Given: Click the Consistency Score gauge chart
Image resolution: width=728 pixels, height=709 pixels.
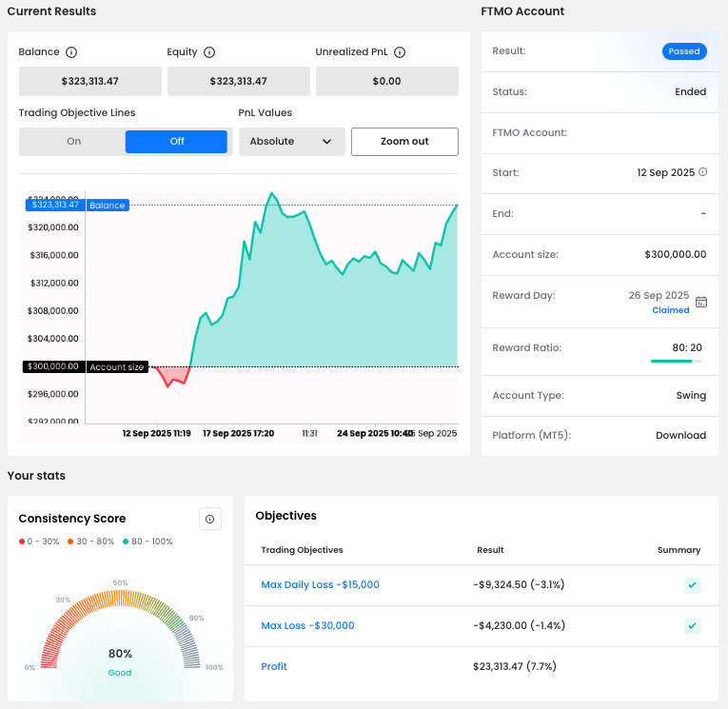Looking at the screenshot, I should pyautogui.click(x=120, y=633).
